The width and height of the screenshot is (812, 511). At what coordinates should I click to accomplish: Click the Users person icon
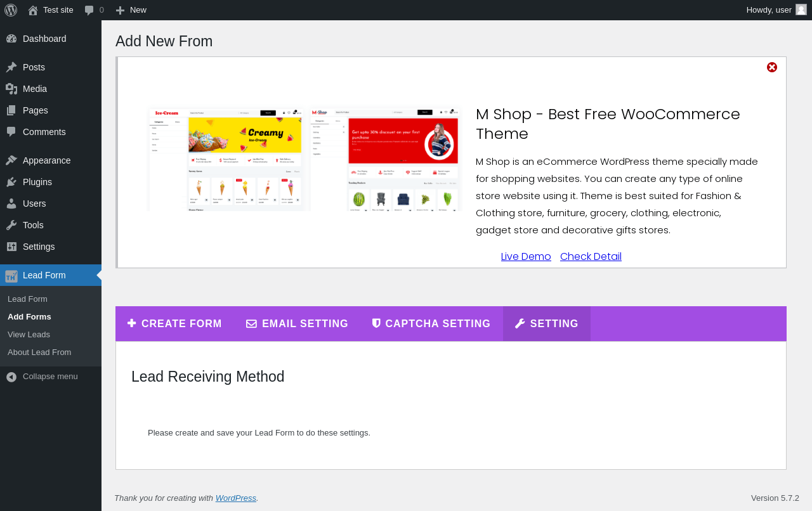pos(11,204)
